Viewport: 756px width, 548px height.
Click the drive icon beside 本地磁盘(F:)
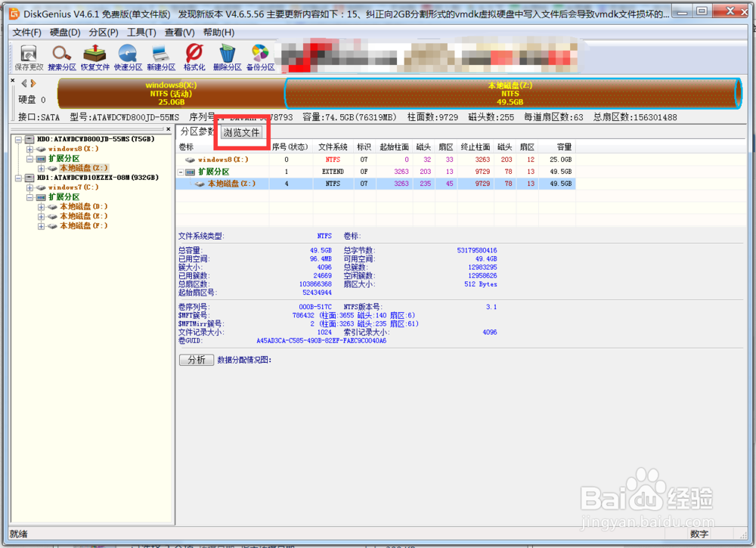coord(53,226)
